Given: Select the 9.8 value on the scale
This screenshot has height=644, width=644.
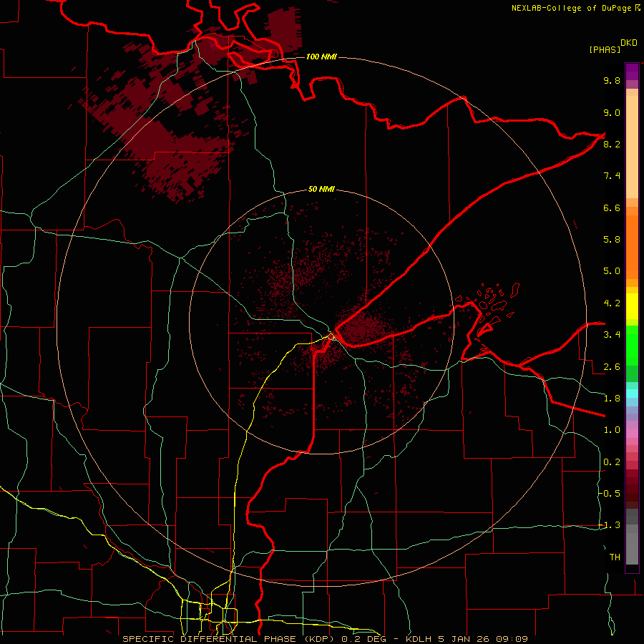Looking at the screenshot, I should [612, 81].
